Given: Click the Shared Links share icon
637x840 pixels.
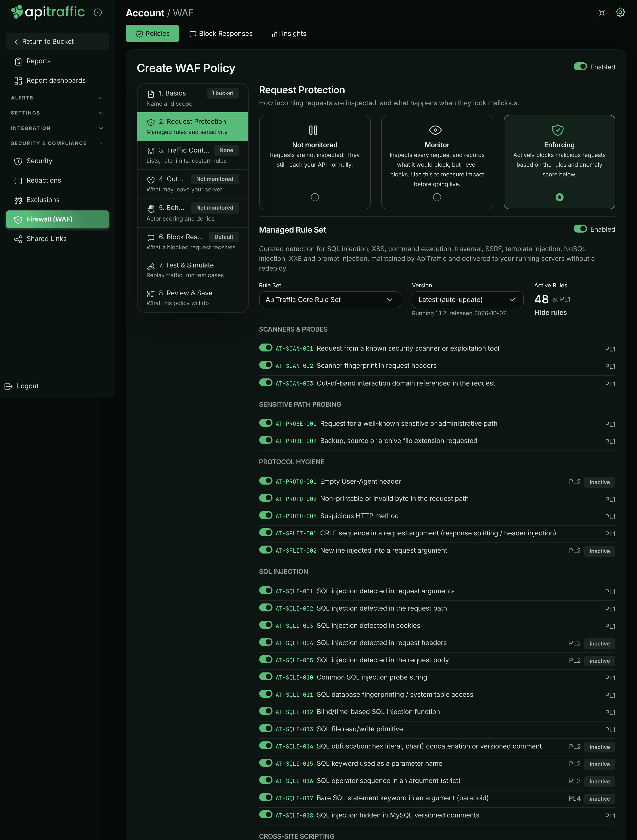Looking at the screenshot, I should point(18,239).
